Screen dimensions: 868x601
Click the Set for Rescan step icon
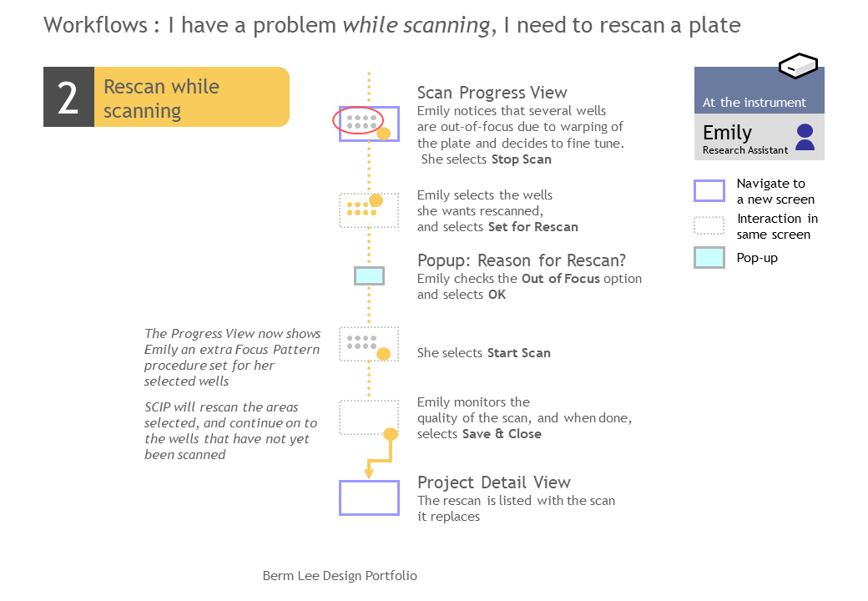tap(369, 210)
